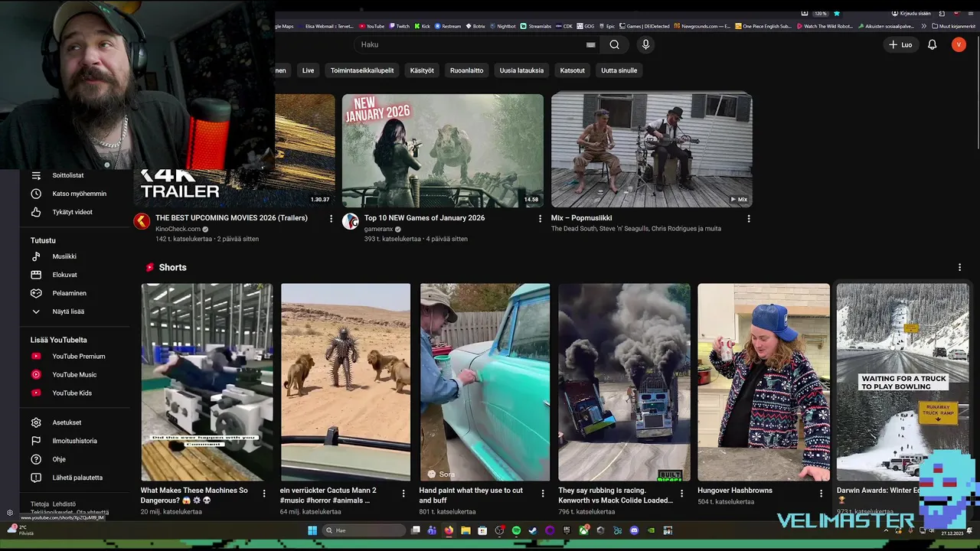Click the Luo create button
This screenshot has width=980, height=551.
[900, 45]
